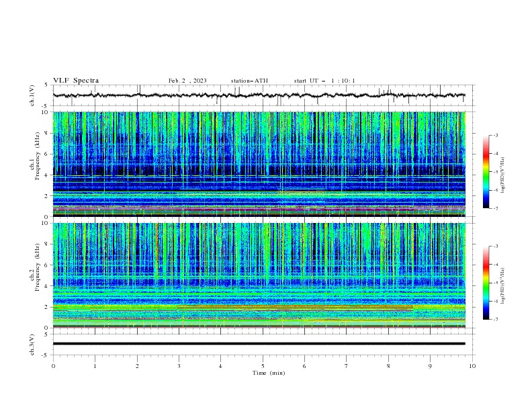Click time tick label '9' on x-axis

coord(430,366)
